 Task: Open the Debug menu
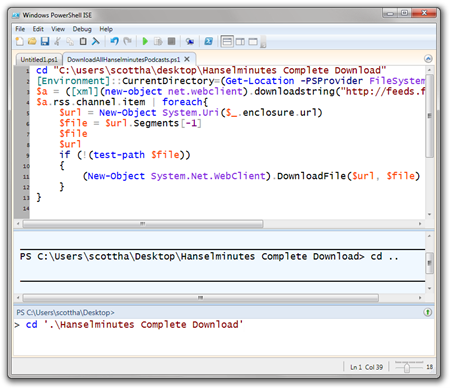[82, 29]
